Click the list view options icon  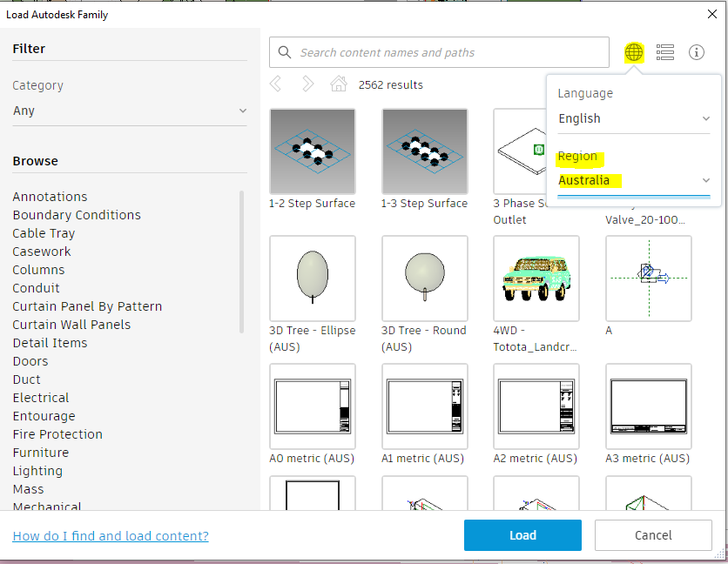(664, 52)
